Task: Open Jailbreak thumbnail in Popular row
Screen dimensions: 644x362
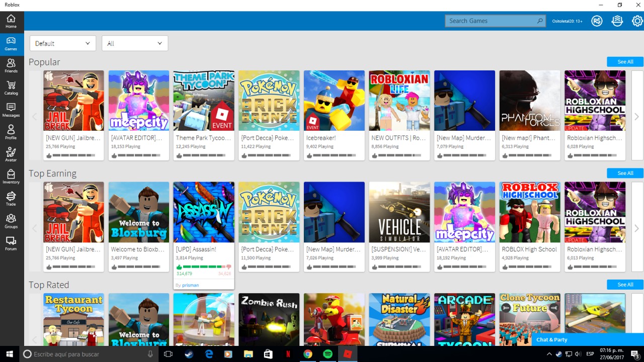Action: coord(73,101)
